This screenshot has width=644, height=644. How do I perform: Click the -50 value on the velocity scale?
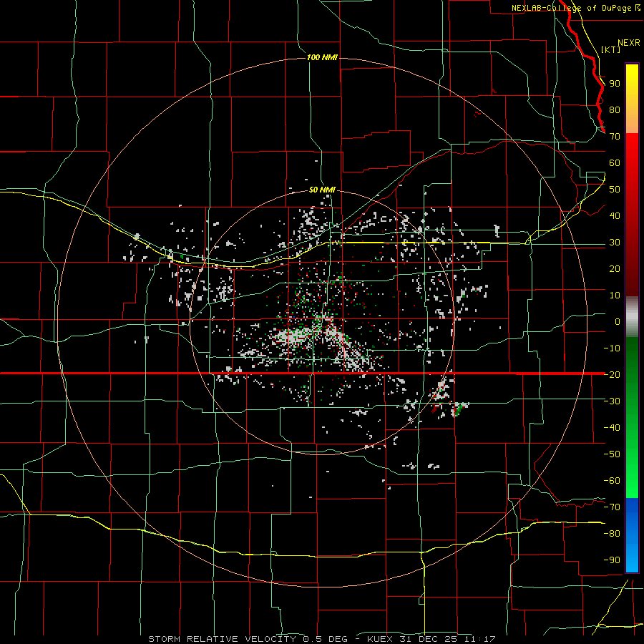(612, 454)
